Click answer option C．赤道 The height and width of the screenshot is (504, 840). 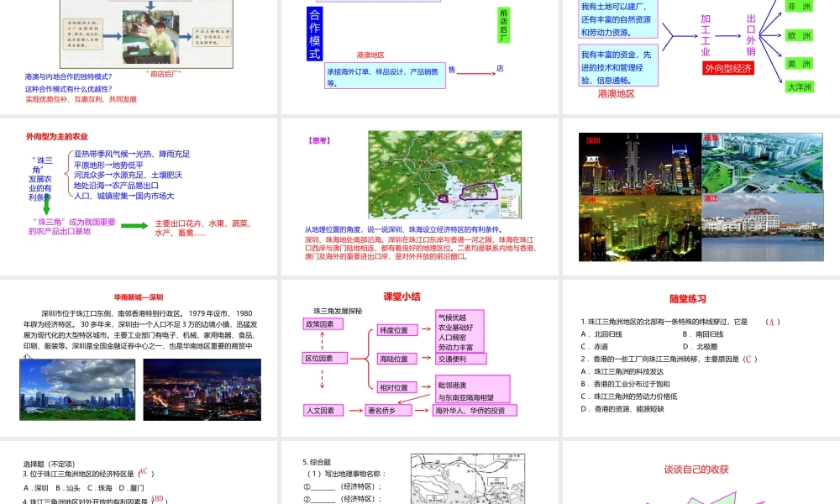(594, 347)
